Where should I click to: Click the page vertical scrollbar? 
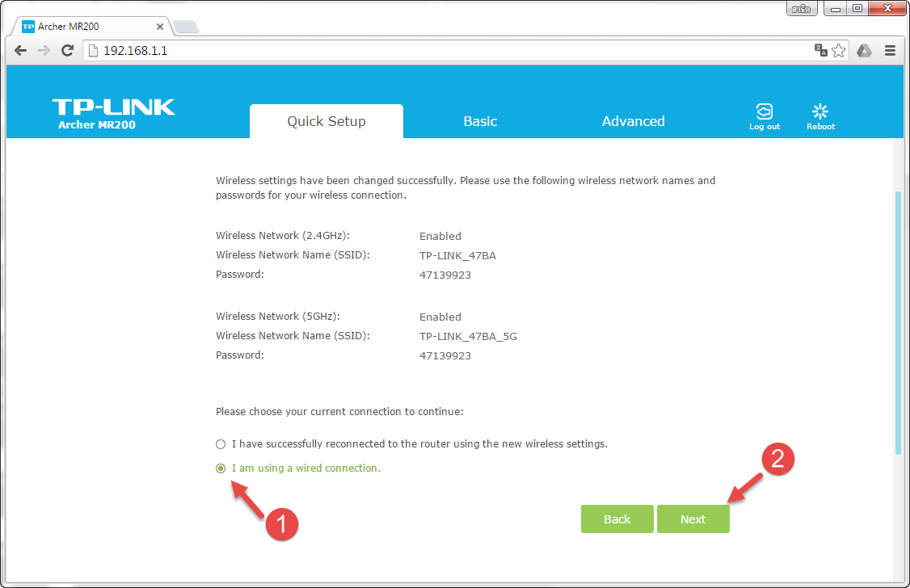(899, 322)
